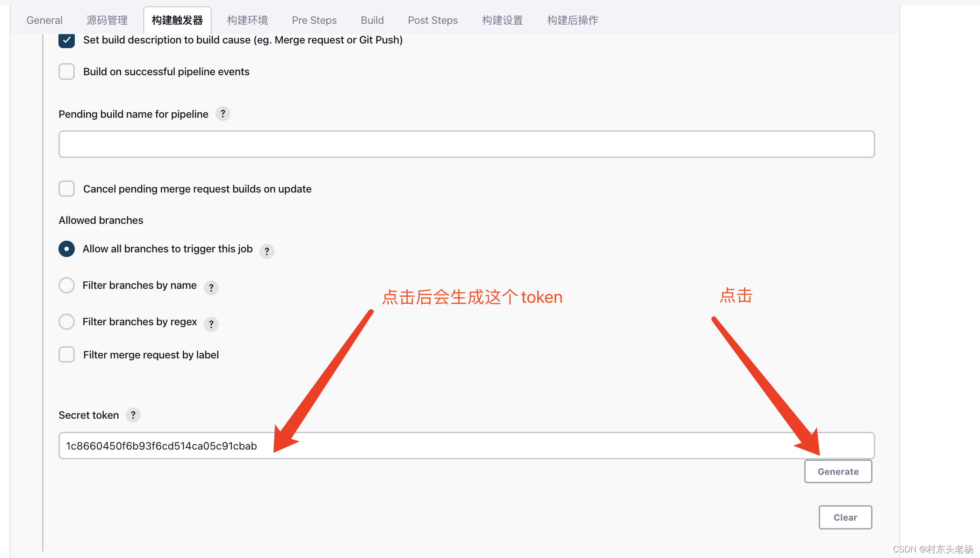Click the Generate button for secret token

pos(838,471)
